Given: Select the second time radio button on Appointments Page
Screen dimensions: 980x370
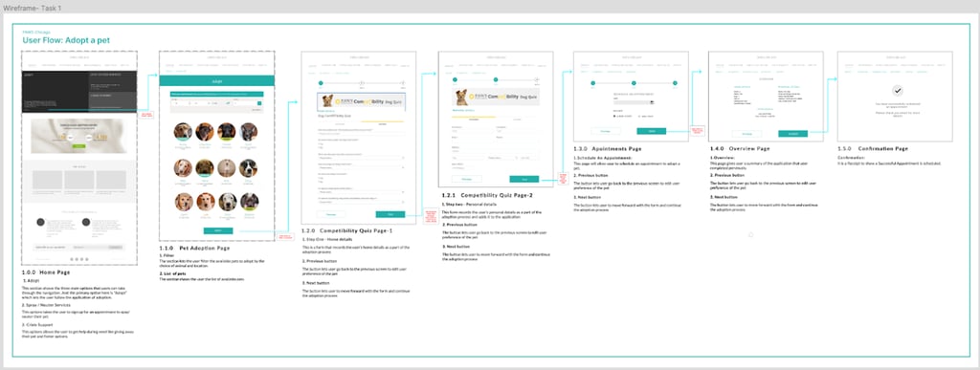Looking at the screenshot, I should [638, 116].
